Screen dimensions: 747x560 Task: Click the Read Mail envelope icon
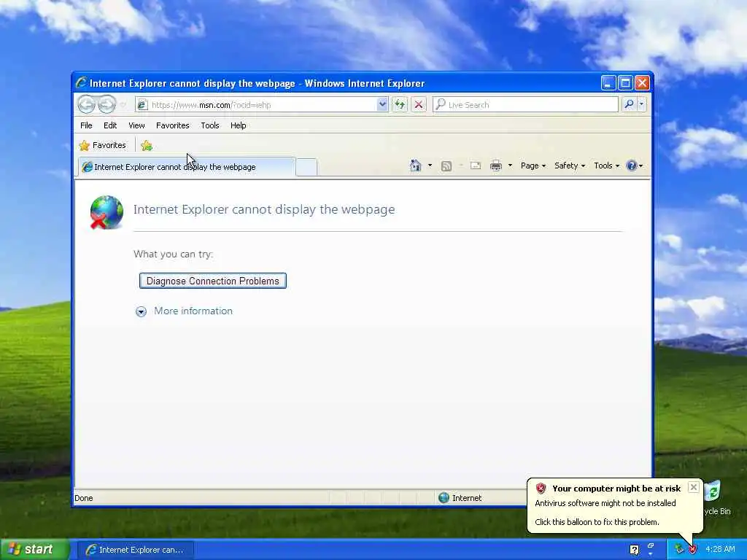pos(476,166)
